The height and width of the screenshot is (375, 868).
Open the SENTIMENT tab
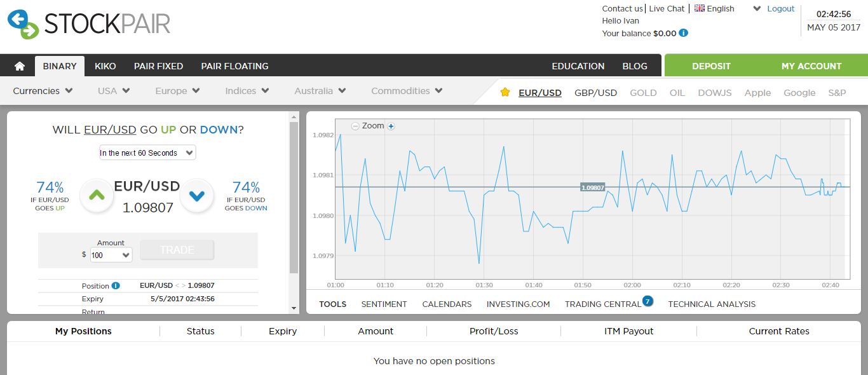pos(384,304)
